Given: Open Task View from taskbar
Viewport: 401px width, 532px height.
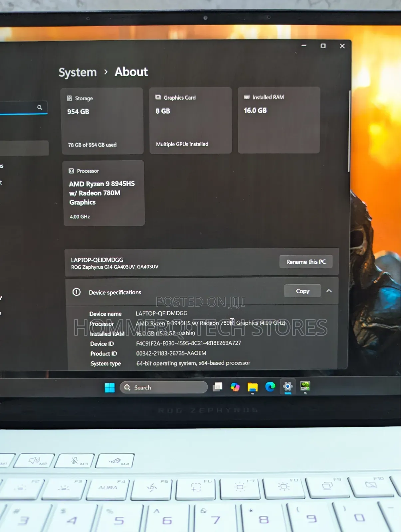Looking at the screenshot, I should tap(218, 387).
